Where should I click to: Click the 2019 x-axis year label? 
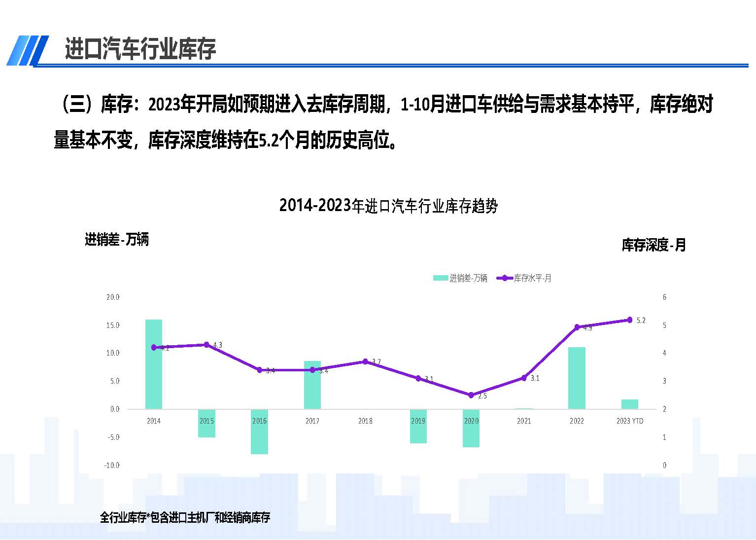click(x=418, y=421)
